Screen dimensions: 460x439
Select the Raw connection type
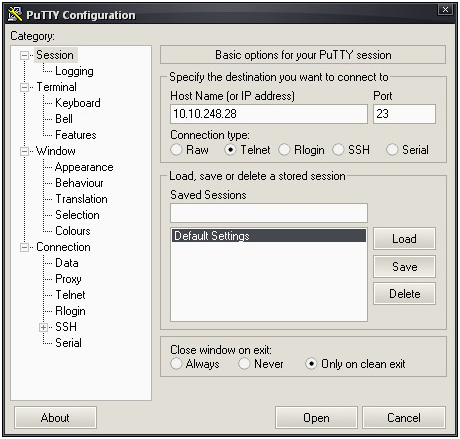tap(176, 150)
